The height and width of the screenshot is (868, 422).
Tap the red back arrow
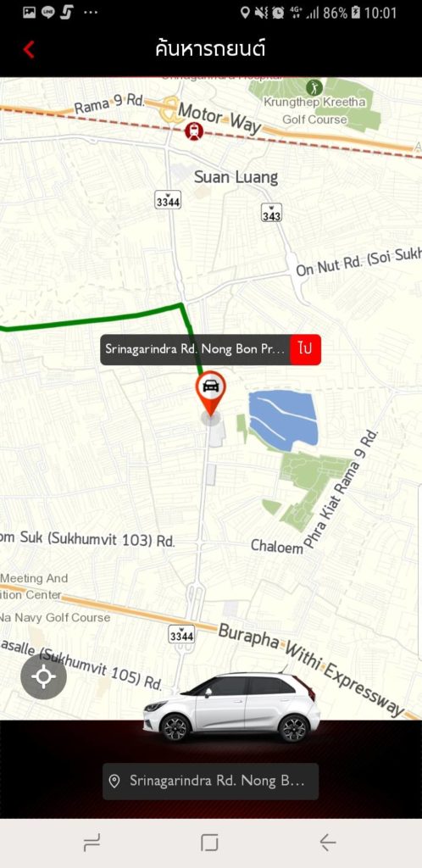[x=29, y=50]
